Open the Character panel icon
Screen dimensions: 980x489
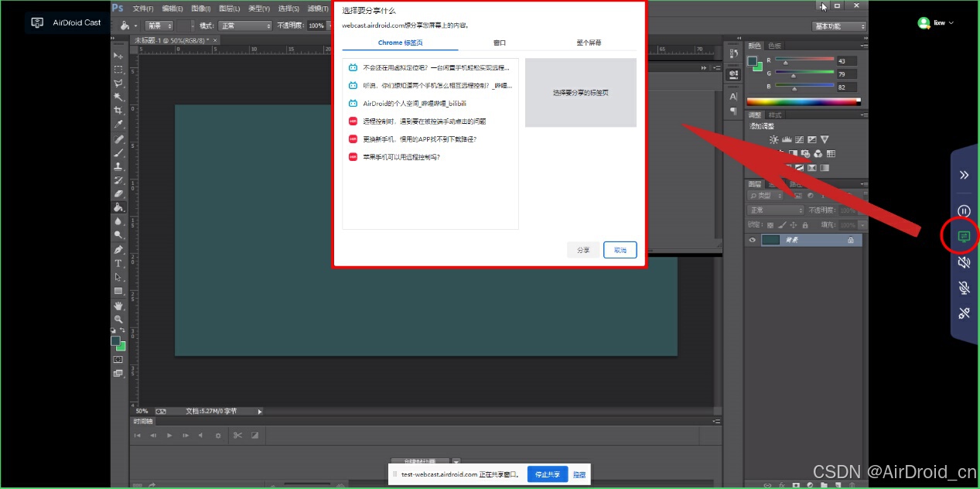point(733,97)
